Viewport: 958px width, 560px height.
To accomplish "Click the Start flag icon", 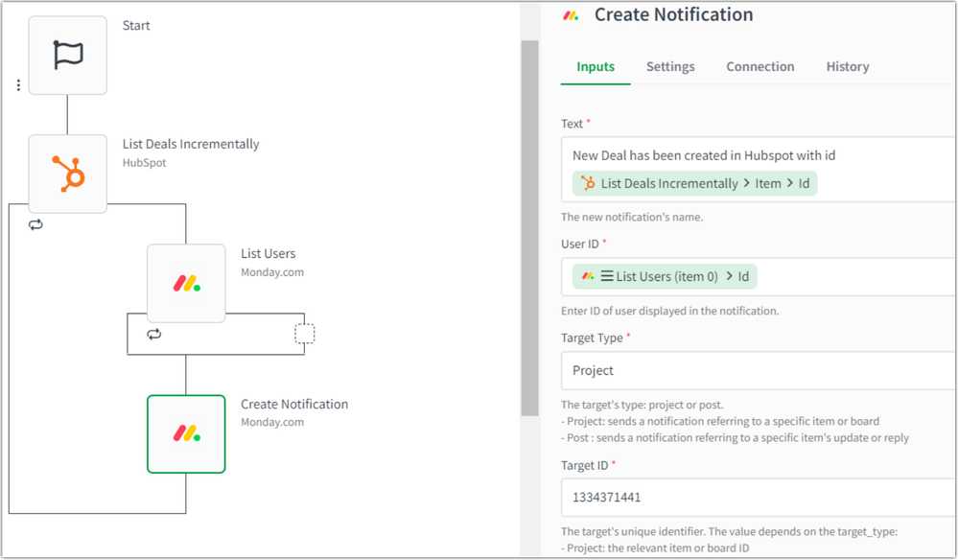I will click(x=67, y=55).
